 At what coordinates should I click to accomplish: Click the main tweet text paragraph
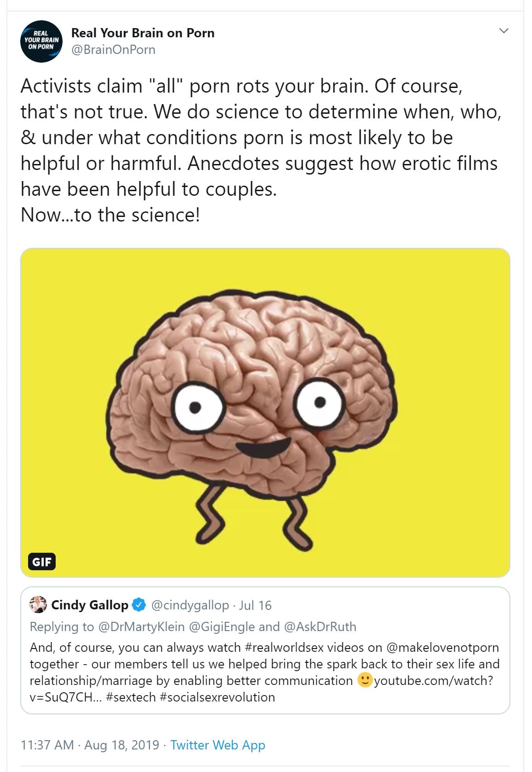pos(260,137)
